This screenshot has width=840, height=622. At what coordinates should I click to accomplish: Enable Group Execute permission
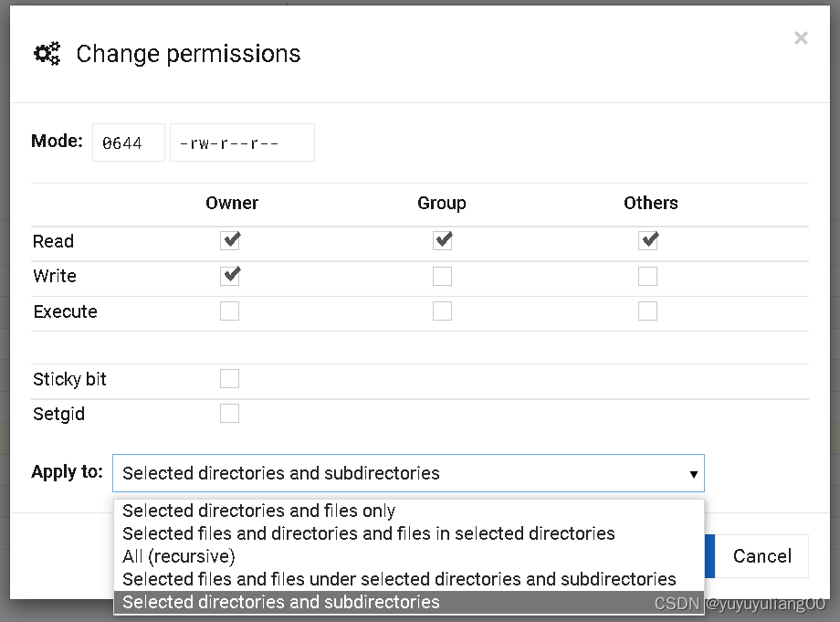442,311
